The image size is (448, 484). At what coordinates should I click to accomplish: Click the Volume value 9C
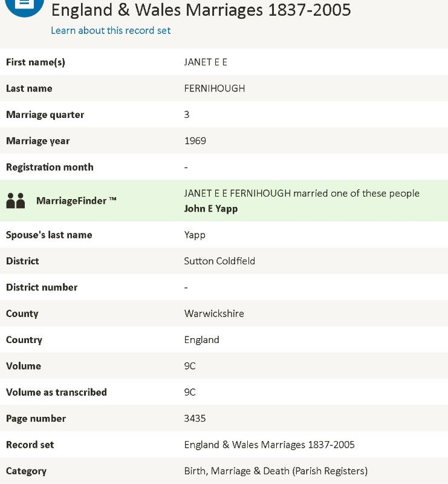190,366
